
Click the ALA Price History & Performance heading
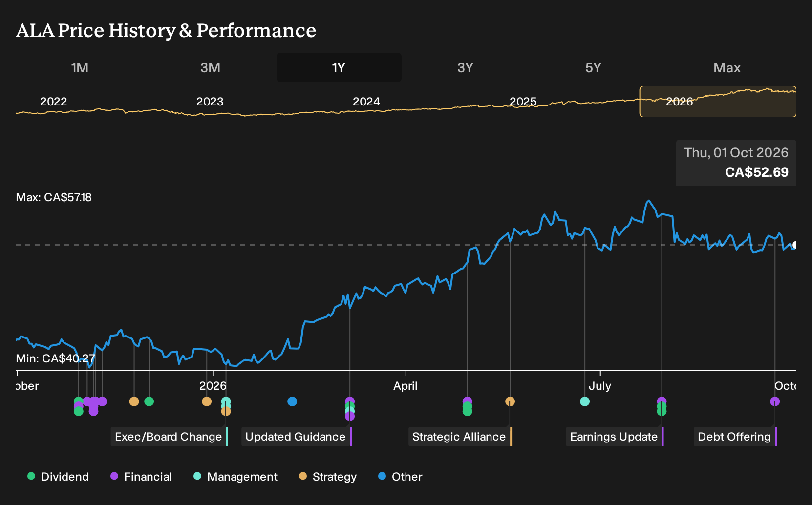coord(166,30)
